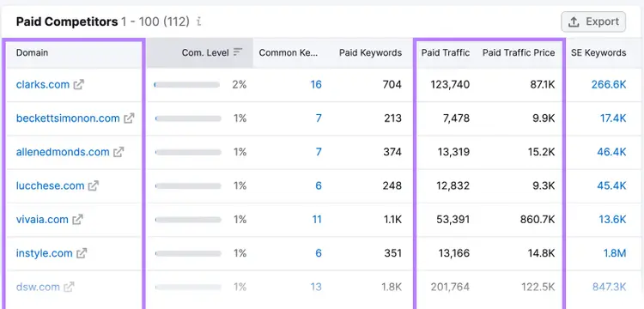Select paid traffic price 860.7K
This screenshot has width=644, height=309.
(538, 219)
